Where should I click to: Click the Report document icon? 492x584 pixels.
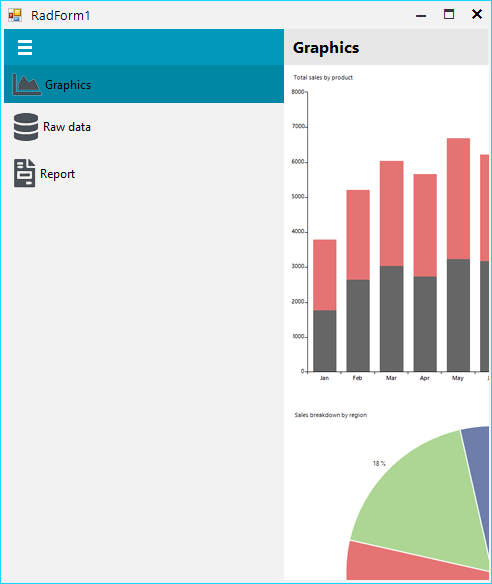click(x=25, y=173)
